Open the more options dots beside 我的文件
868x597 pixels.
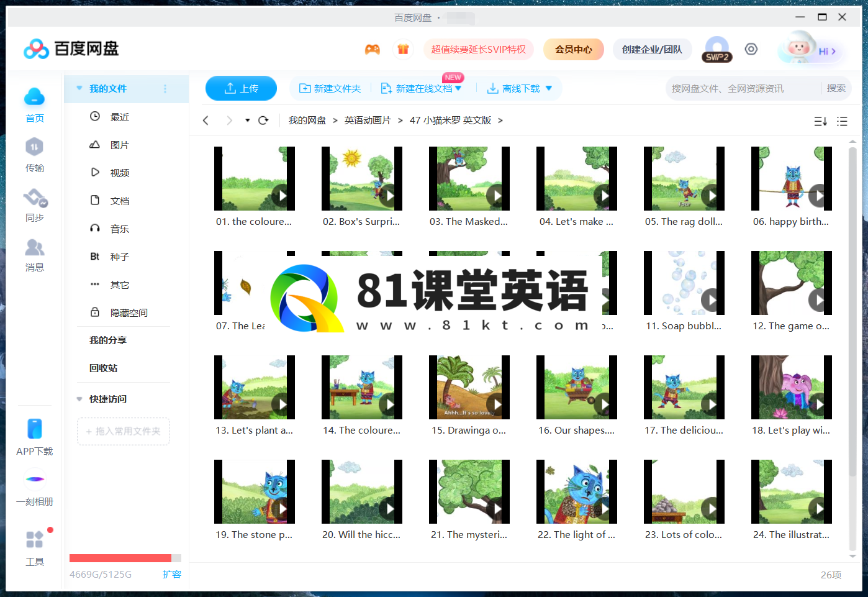click(x=165, y=89)
